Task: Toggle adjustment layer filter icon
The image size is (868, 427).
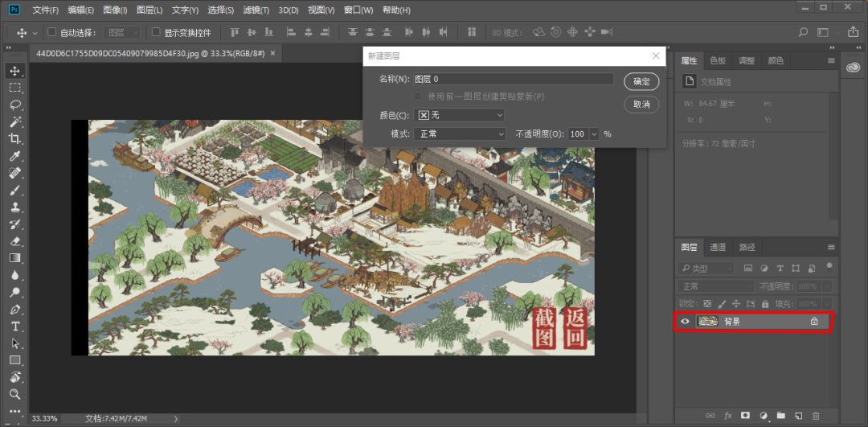Action: tap(764, 268)
